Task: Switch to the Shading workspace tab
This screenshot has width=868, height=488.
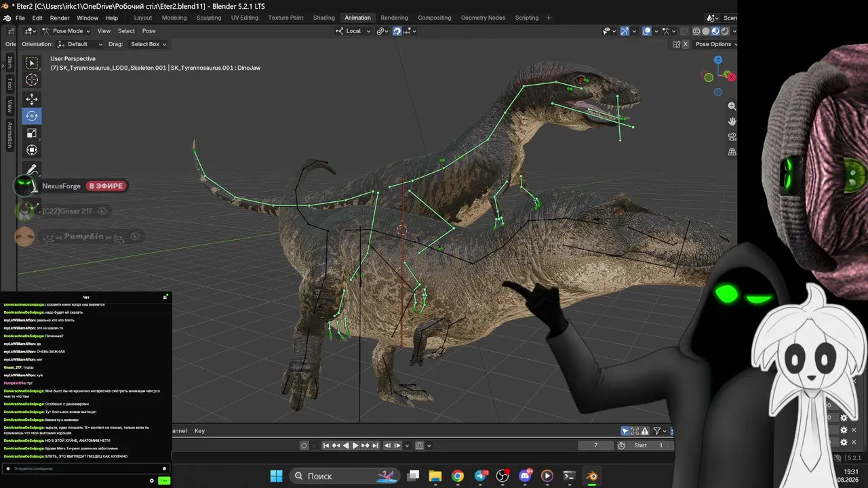Action: (x=324, y=18)
